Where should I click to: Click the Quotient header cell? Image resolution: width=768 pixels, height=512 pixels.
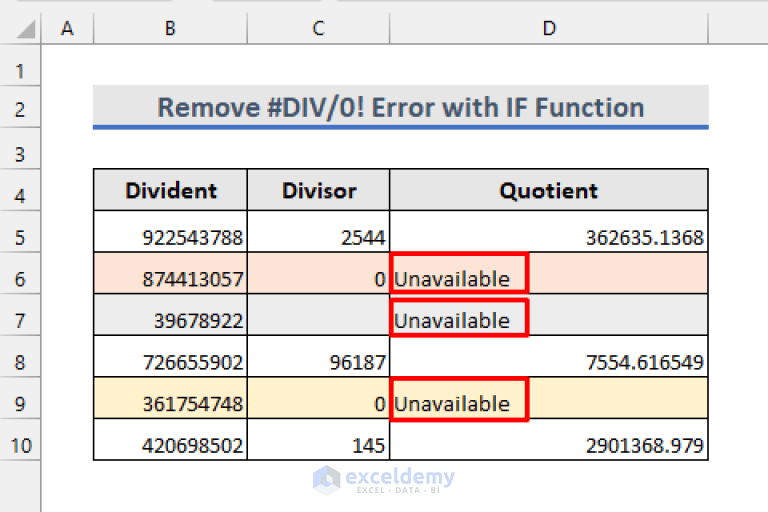tap(549, 190)
